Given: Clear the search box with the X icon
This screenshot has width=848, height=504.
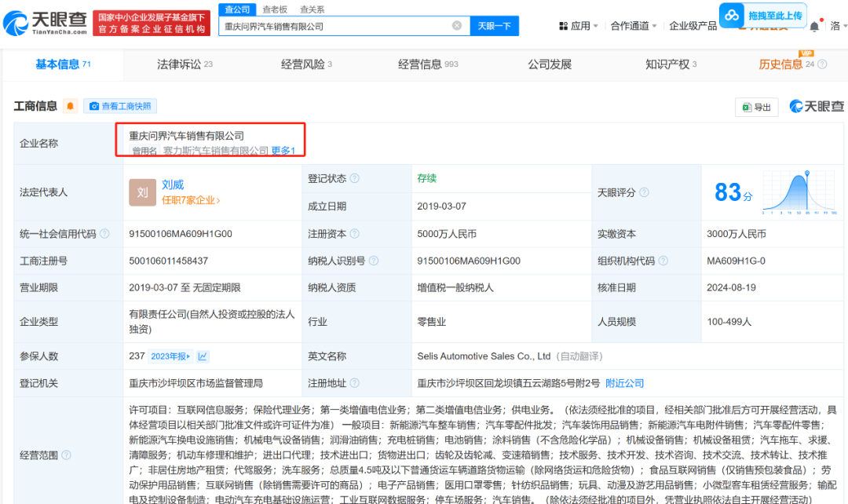Looking at the screenshot, I should [457, 26].
